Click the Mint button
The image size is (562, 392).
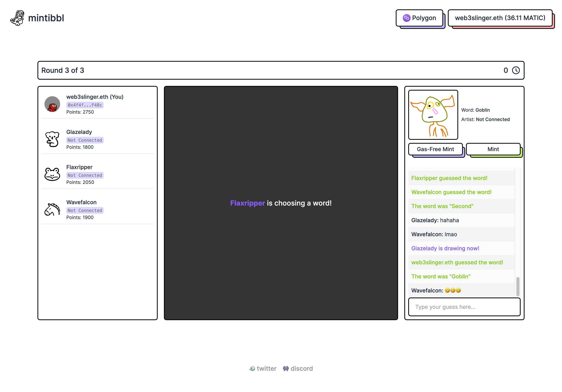tap(493, 149)
